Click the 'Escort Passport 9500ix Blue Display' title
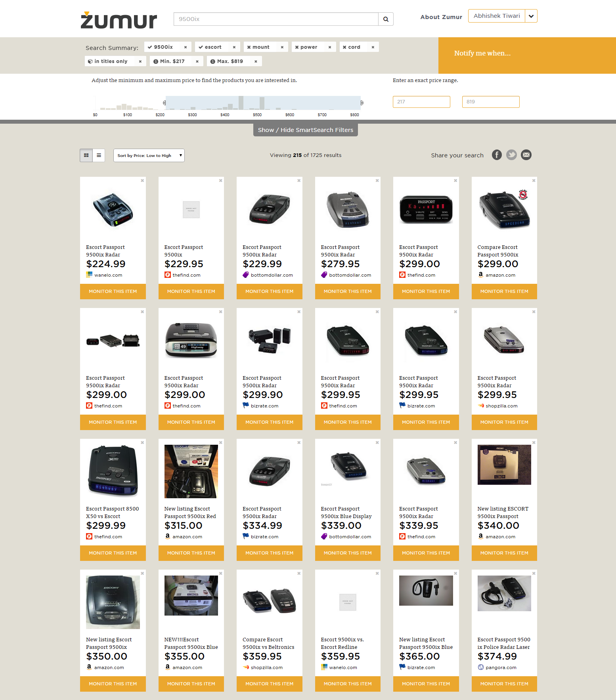This screenshot has height=700, width=616. pyautogui.click(x=346, y=513)
